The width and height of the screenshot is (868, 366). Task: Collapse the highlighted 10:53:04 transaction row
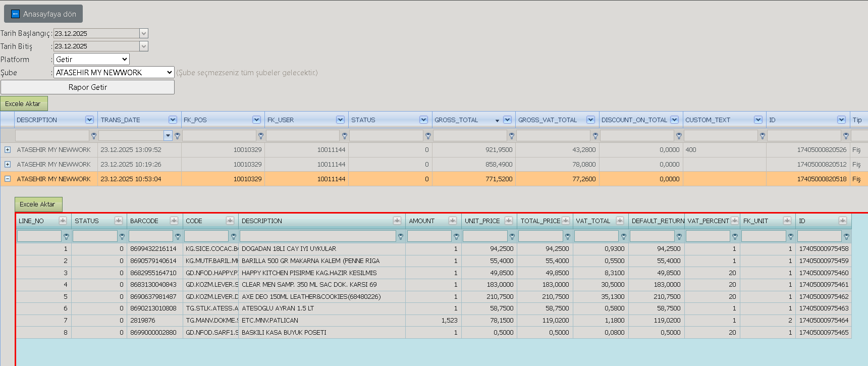(8, 179)
